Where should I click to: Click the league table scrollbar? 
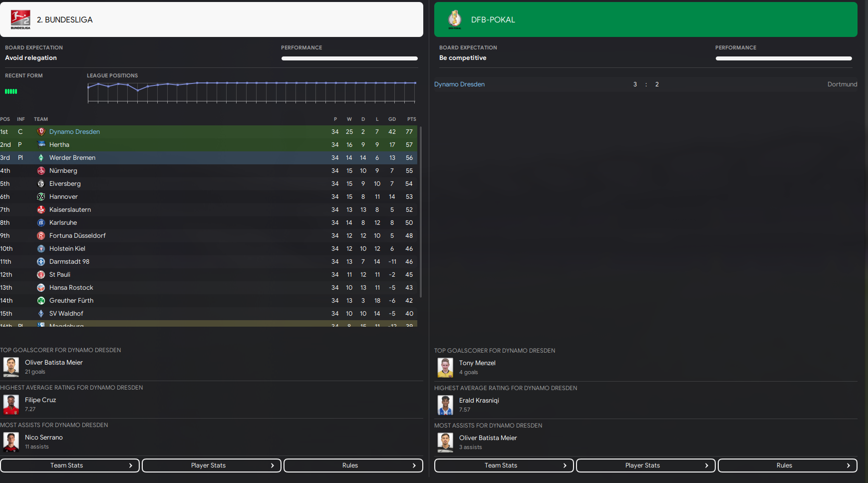[x=421, y=212]
